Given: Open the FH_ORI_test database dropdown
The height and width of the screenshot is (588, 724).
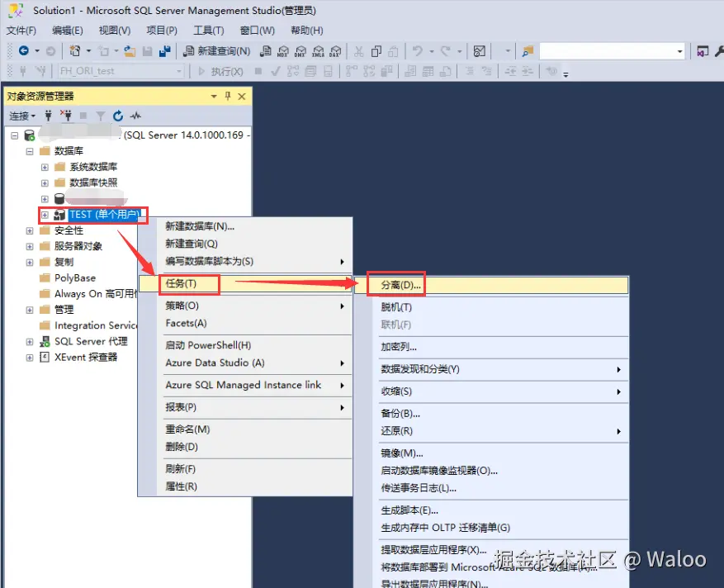Looking at the screenshot, I should 178,71.
